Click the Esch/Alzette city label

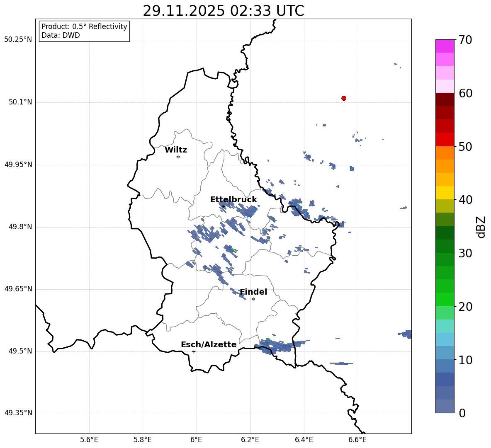[x=209, y=344]
